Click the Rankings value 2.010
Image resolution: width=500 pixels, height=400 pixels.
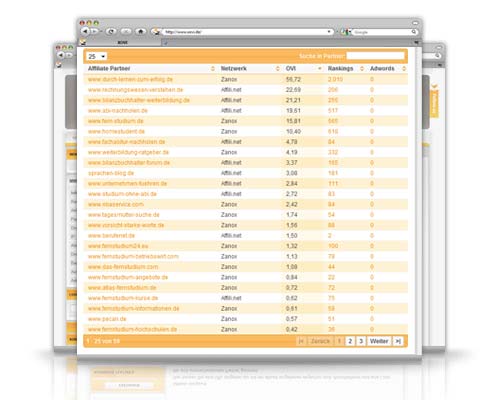tap(335, 79)
